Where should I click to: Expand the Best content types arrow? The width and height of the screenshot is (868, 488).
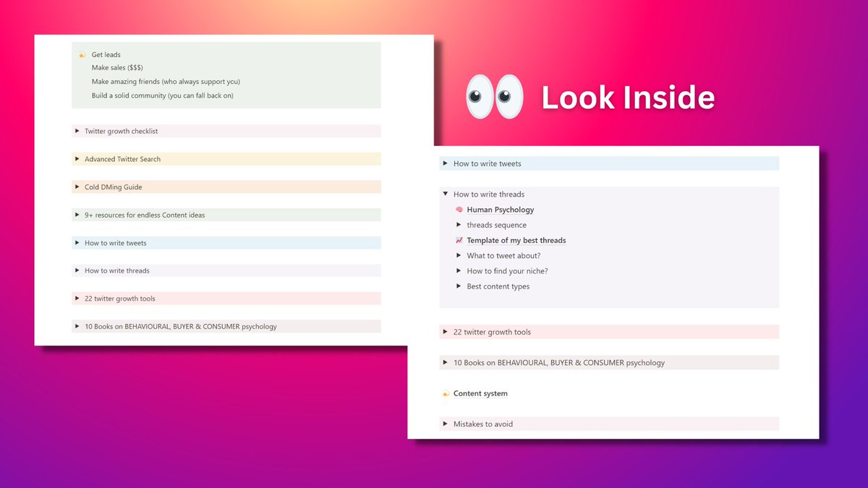click(x=459, y=286)
